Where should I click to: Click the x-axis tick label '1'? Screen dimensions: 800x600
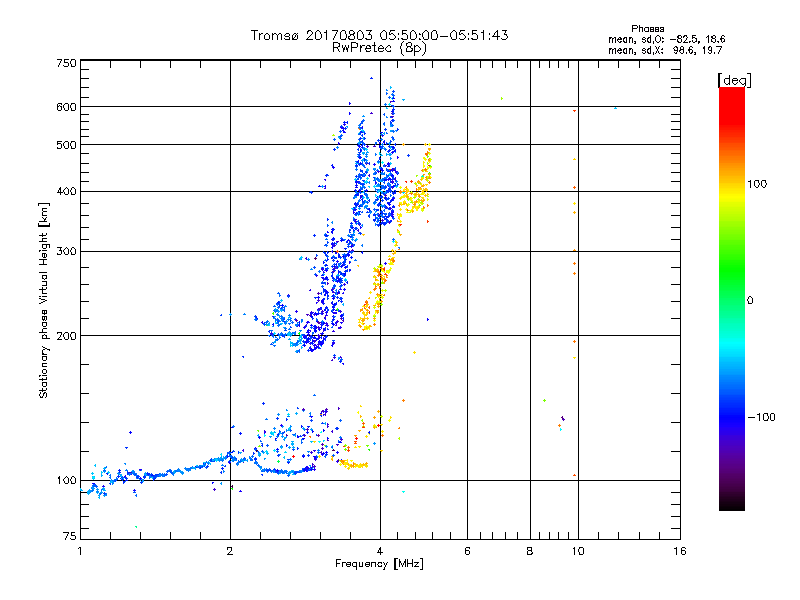pyautogui.click(x=80, y=551)
